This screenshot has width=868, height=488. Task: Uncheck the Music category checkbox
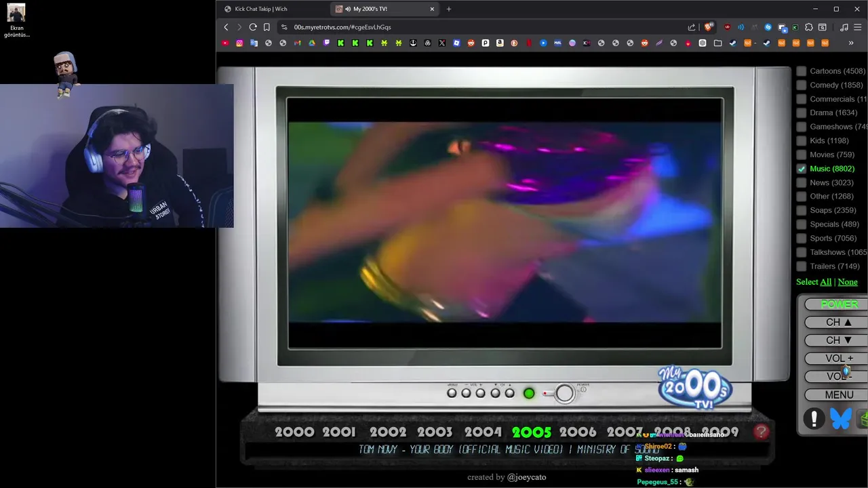802,169
